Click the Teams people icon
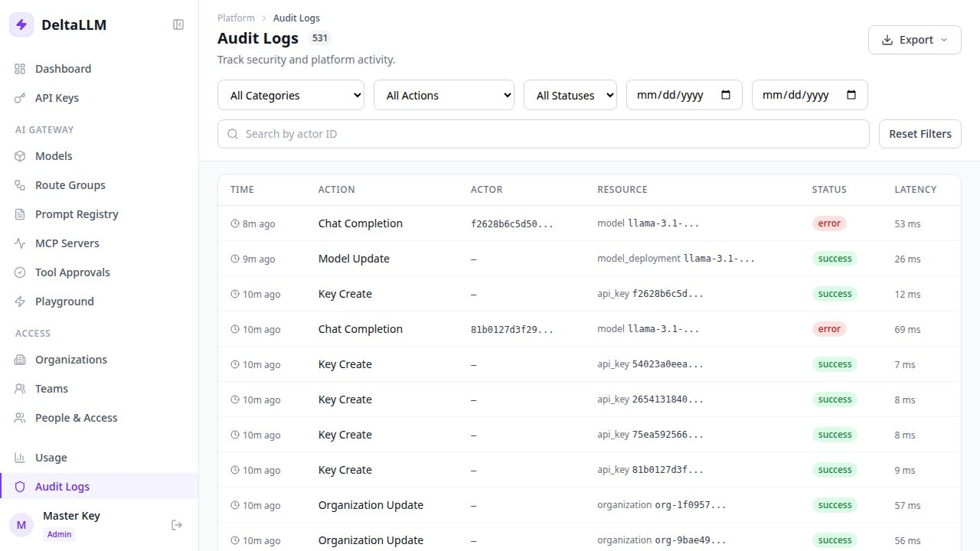This screenshot has height=551, width=980. 20,389
